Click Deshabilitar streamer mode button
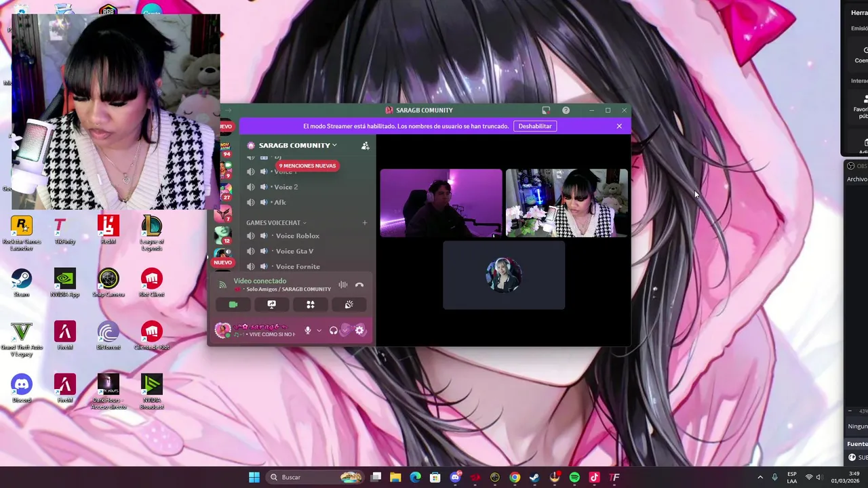The image size is (868, 488). click(535, 126)
